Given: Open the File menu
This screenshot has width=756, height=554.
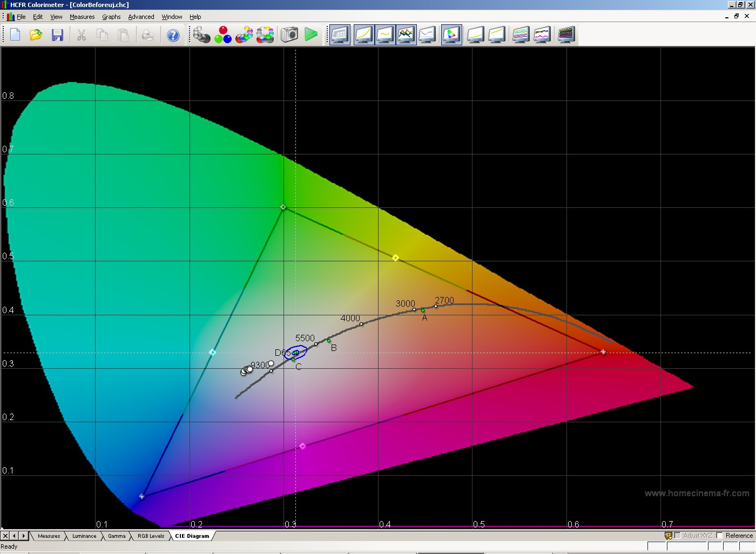Looking at the screenshot, I should [x=21, y=17].
